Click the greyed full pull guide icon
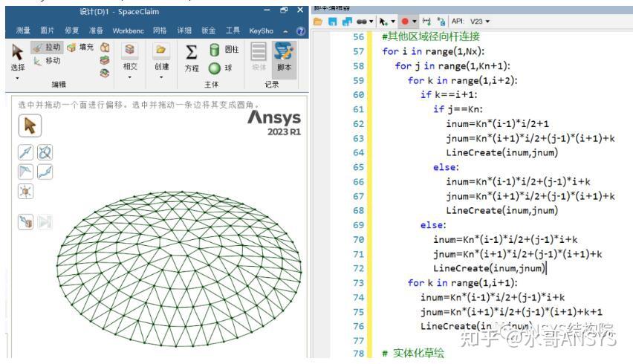The image size is (633, 364). [45, 221]
